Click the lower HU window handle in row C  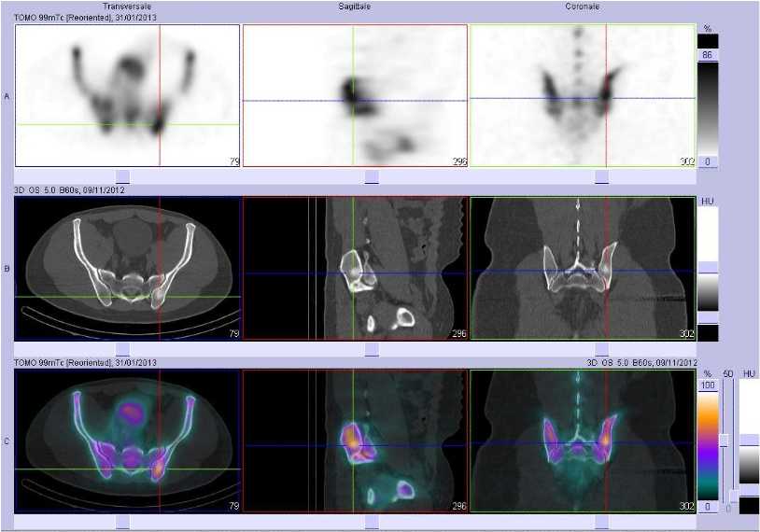click(750, 490)
